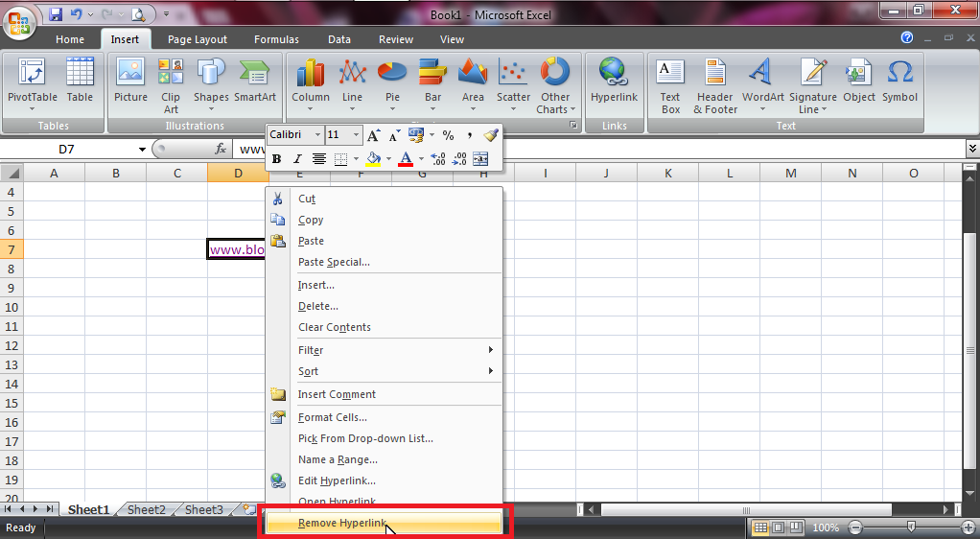Open Other Charts menu

tap(555, 85)
